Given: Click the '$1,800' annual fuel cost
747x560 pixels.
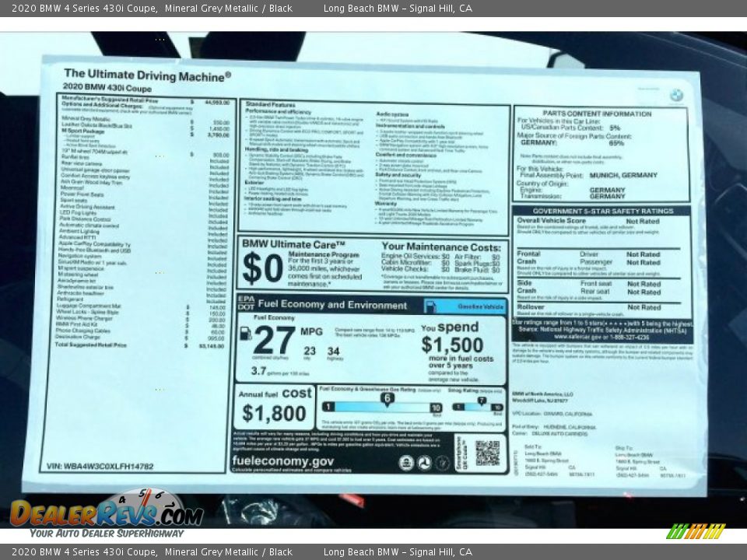Looking at the screenshot, I should click(x=274, y=413).
